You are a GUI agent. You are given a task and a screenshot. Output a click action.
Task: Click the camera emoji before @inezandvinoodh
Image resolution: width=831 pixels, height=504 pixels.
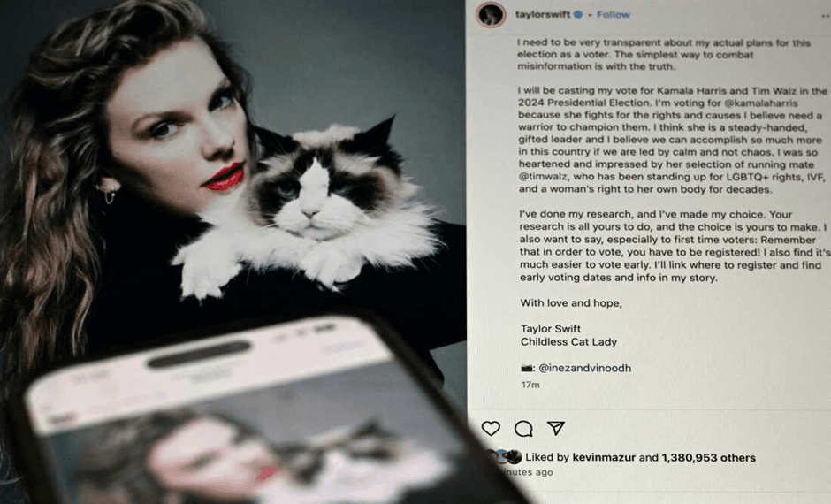pos(527,369)
